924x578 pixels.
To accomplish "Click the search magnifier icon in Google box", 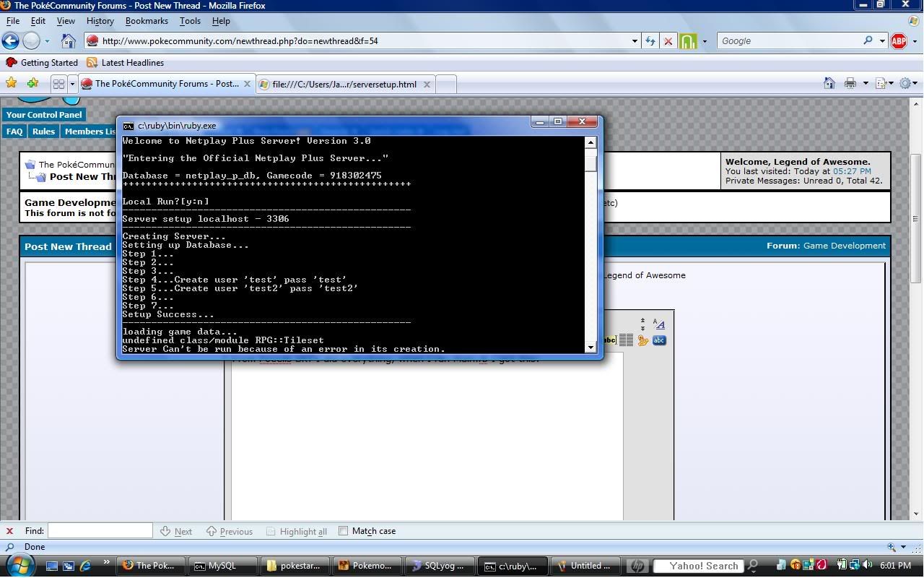I will (868, 40).
